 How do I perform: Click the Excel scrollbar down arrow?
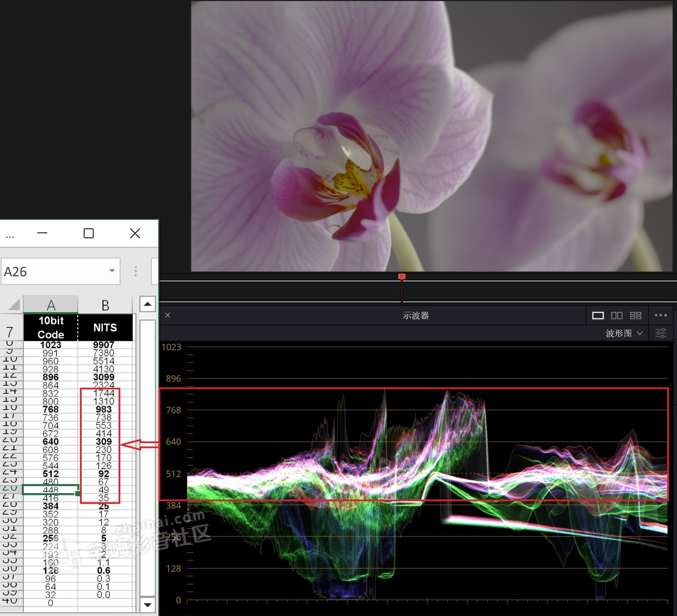(x=148, y=605)
